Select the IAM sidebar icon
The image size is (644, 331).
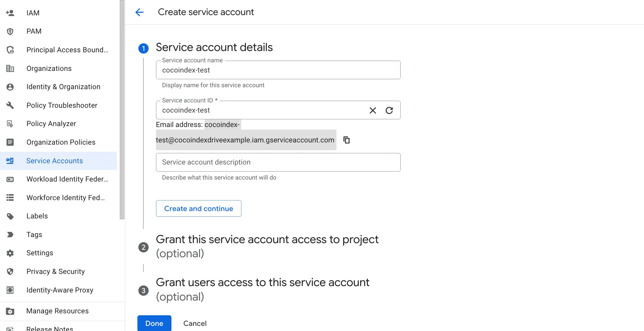click(10, 13)
